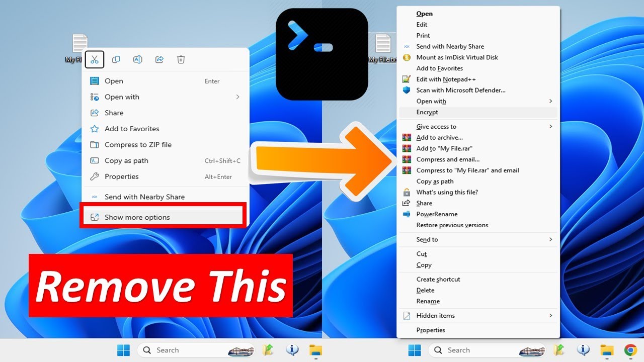
Task: Choose Rename in the classic context menu
Action: click(x=478, y=302)
